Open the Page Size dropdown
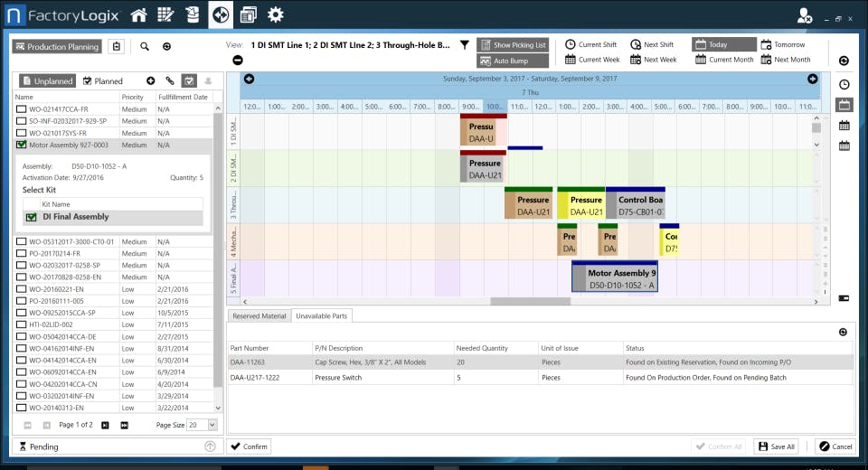The height and width of the screenshot is (470, 868). tap(212, 425)
